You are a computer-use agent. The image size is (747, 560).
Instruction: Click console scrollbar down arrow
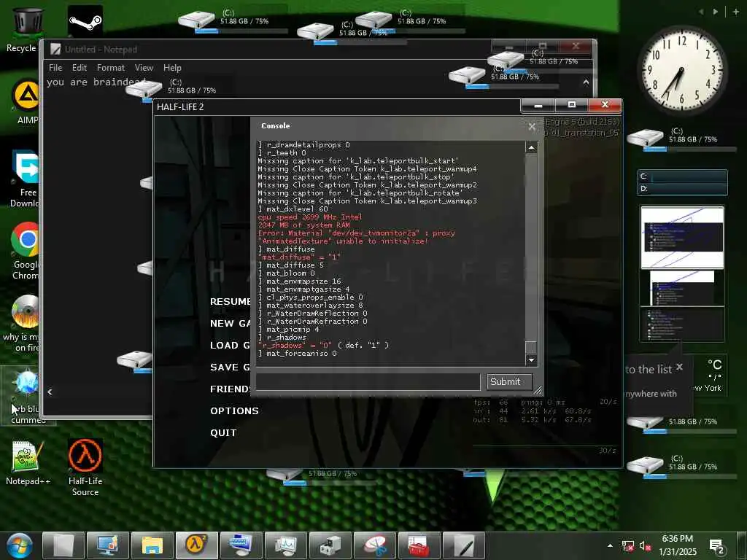click(531, 360)
